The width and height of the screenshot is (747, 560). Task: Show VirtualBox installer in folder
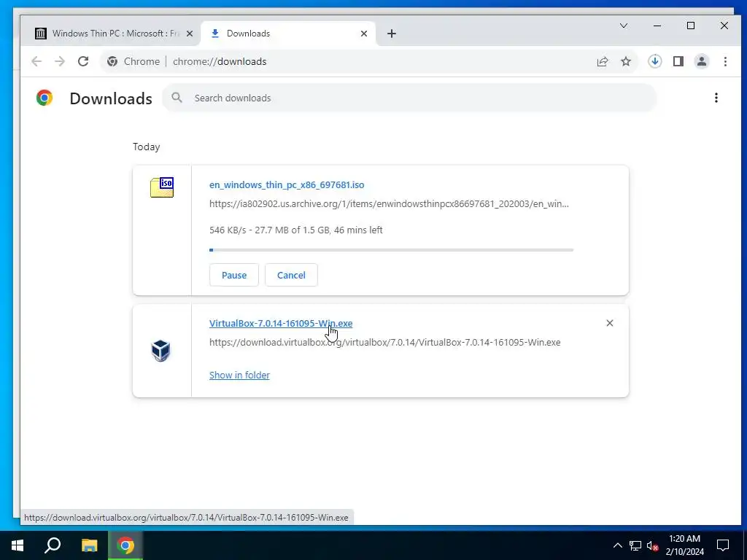pos(239,376)
